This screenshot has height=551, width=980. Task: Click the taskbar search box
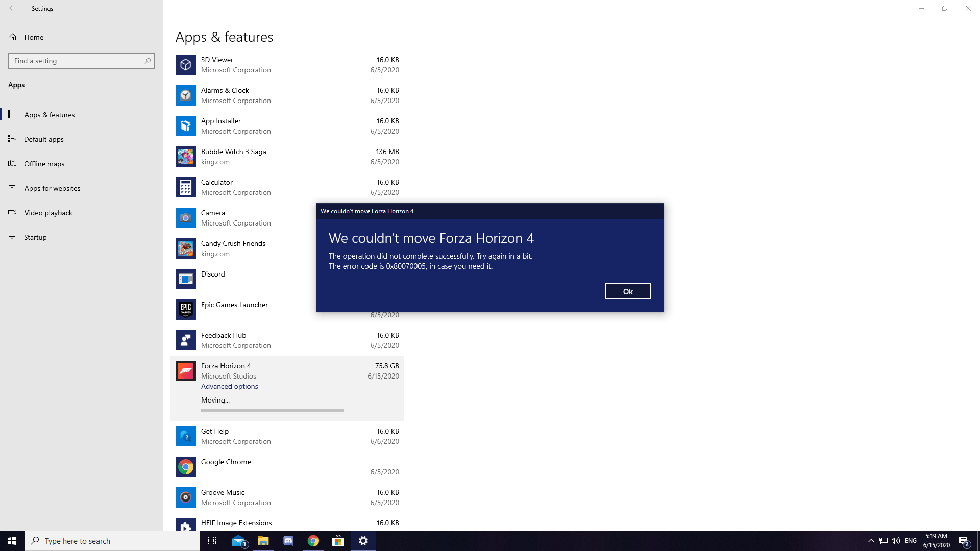coord(112,541)
